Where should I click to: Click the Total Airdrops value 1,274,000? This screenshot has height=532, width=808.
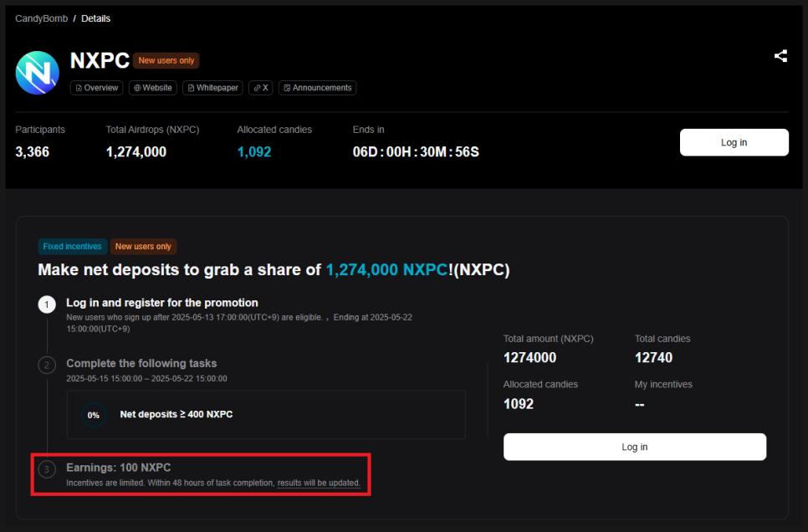136,151
